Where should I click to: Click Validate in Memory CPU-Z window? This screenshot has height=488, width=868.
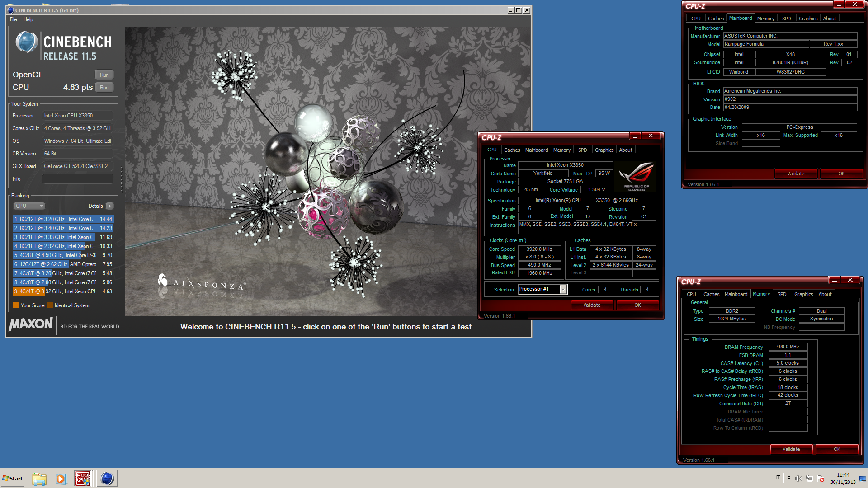(791, 449)
